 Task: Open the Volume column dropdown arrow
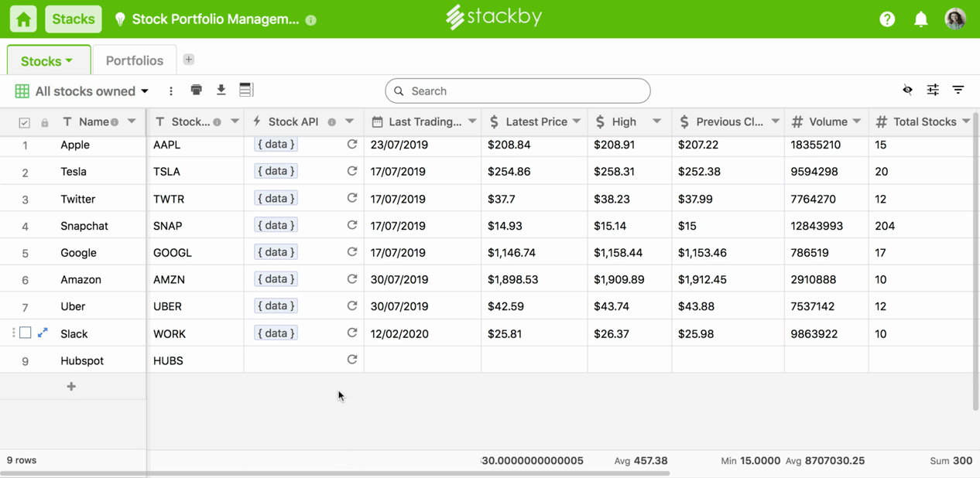click(x=857, y=121)
